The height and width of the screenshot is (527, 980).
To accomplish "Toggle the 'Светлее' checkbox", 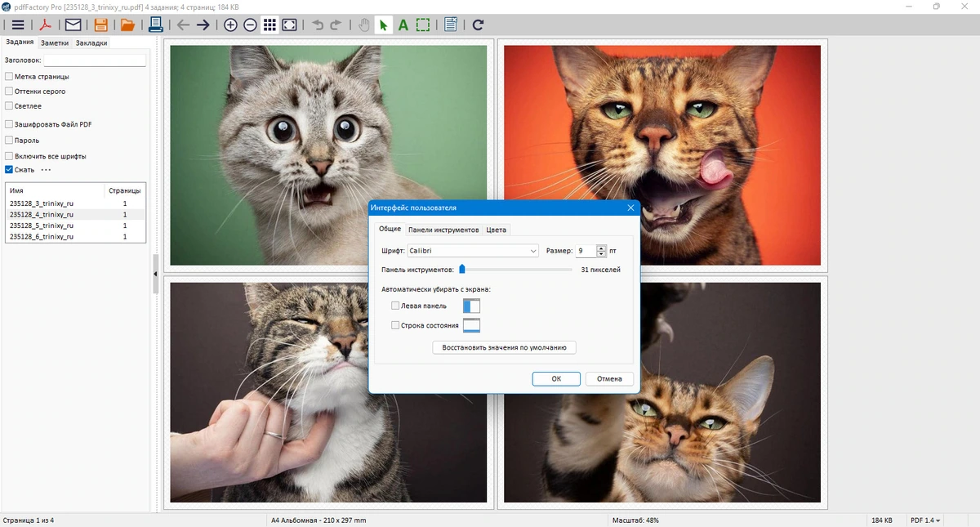I will [9, 105].
